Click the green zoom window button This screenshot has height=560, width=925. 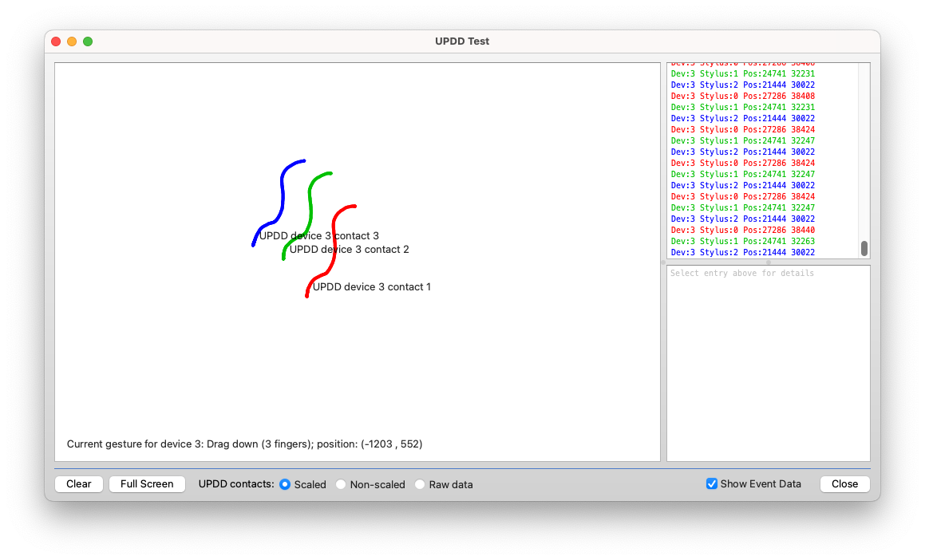(x=88, y=41)
